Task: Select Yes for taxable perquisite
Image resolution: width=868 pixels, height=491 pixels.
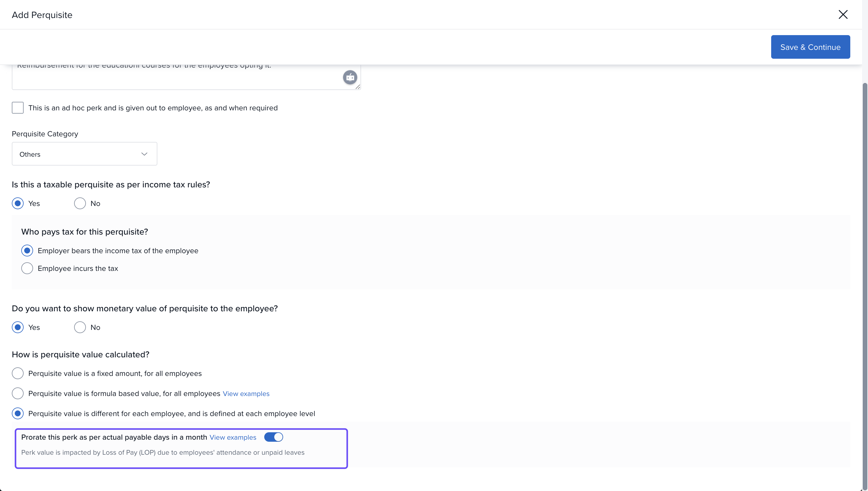Action: 17,203
